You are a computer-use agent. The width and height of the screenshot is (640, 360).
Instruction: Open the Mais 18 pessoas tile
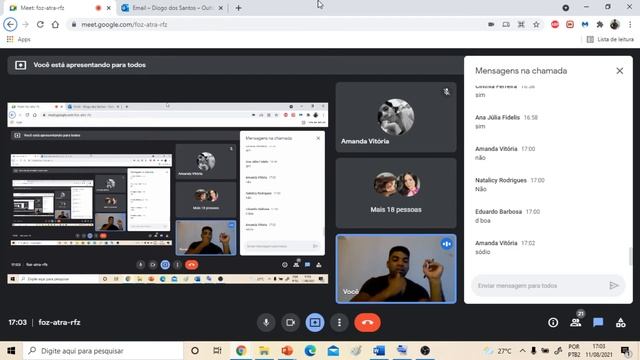click(396, 193)
